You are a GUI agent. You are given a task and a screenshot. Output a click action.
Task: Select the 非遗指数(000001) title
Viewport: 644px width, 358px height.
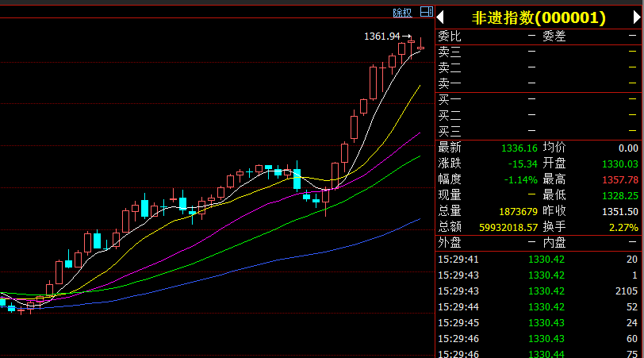539,17
